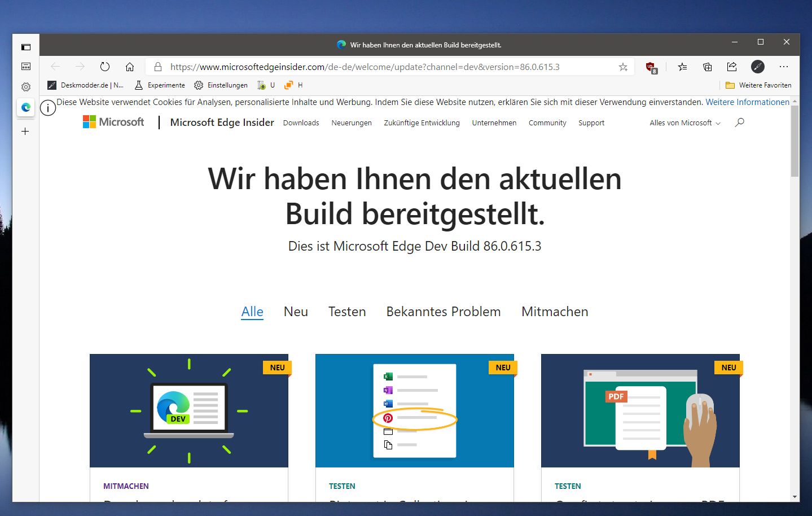Click the search magnifier icon
The height and width of the screenshot is (516, 812).
(x=740, y=123)
